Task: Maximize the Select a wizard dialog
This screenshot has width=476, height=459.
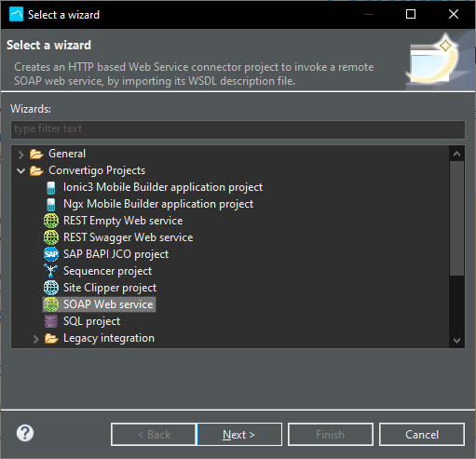Action: (411, 14)
